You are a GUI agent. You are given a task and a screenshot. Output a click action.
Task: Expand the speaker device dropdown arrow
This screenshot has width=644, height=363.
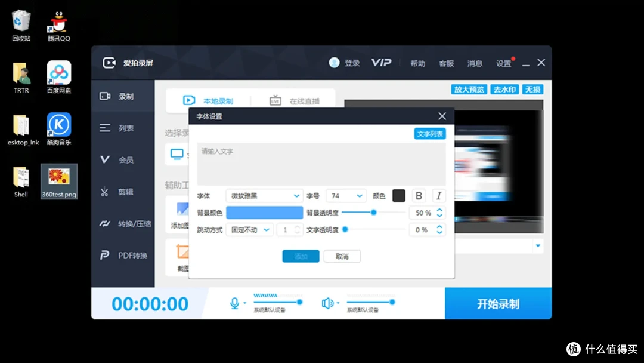click(x=338, y=303)
